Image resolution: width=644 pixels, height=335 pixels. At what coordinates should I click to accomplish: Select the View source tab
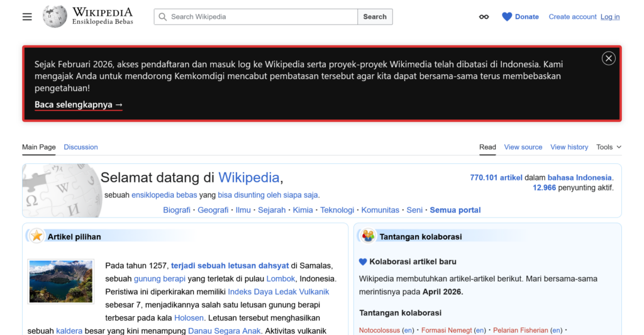[523, 147]
